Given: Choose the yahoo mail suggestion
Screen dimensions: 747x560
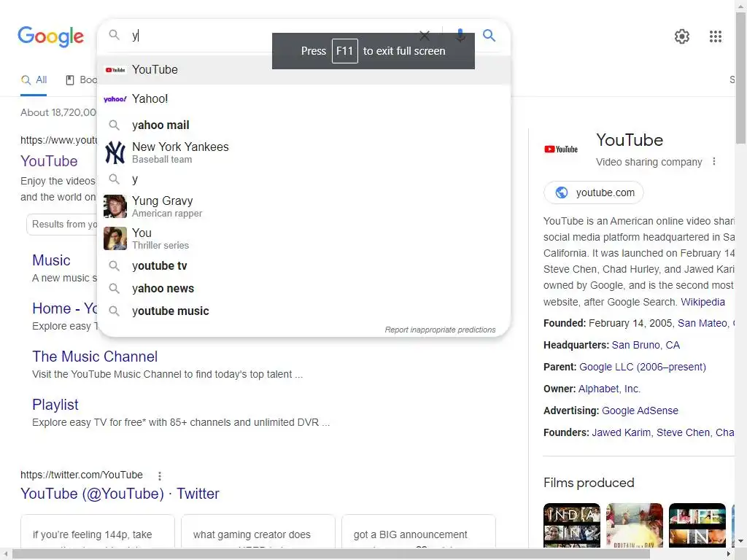Looking at the screenshot, I should (x=303, y=125).
